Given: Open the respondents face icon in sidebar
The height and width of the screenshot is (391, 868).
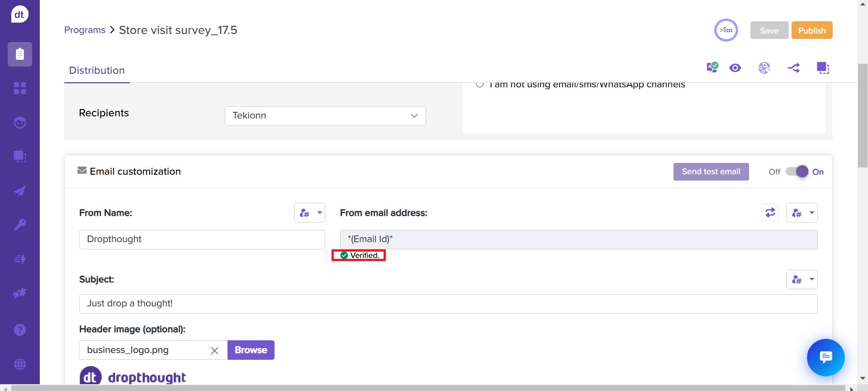Looking at the screenshot, I should coord(20,123).
